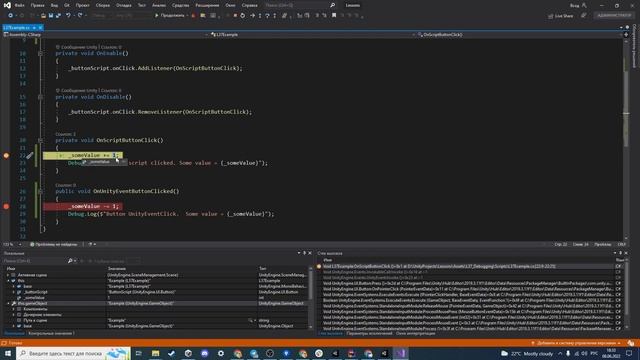The height and width of the screenshot is (360, 640).
Task: Click the Navigate Backward icon
Action: click(x=10, y=16)
